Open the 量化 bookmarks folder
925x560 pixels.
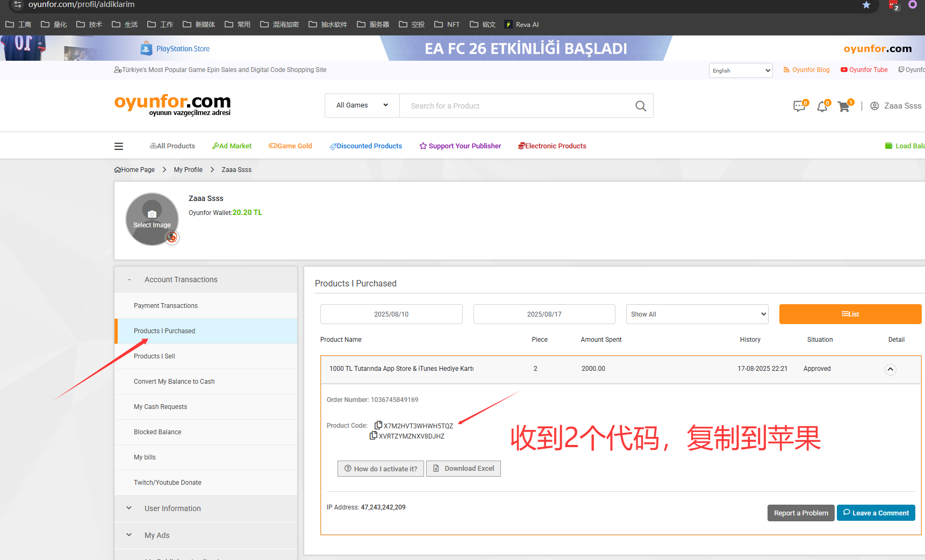point(54,25)
